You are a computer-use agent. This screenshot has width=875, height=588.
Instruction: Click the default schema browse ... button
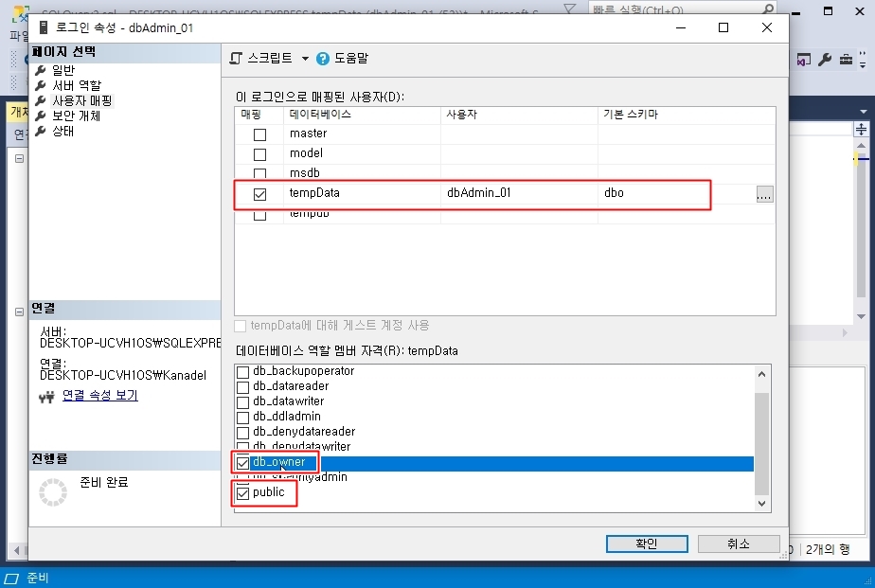click(x=764, y=193)
